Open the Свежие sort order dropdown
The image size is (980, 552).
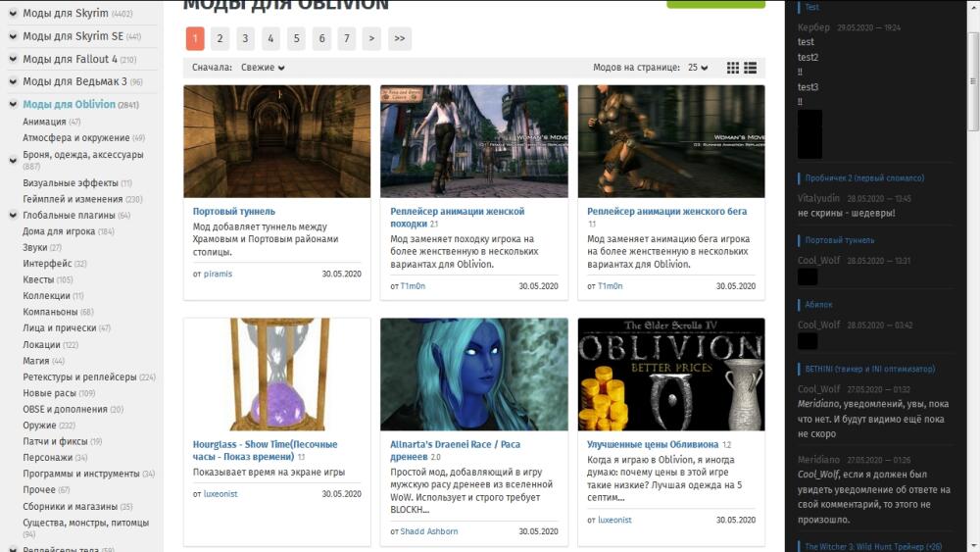[x=263, y=68]
